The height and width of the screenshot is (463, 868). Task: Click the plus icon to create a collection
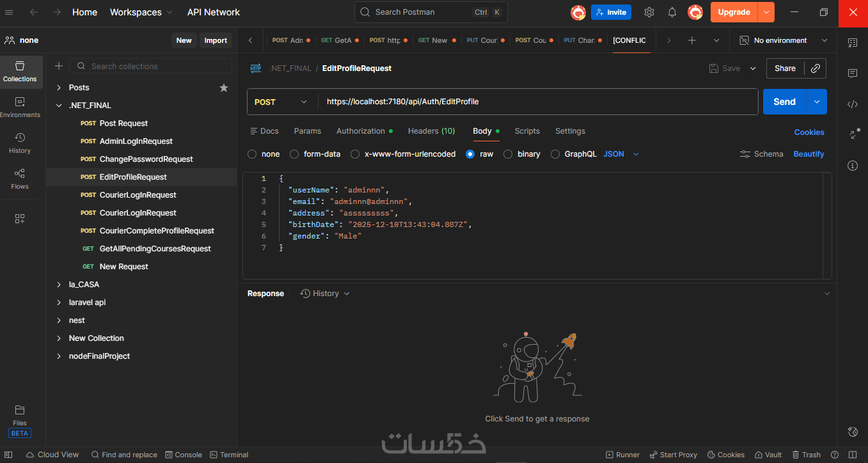[x=59, y=66]
